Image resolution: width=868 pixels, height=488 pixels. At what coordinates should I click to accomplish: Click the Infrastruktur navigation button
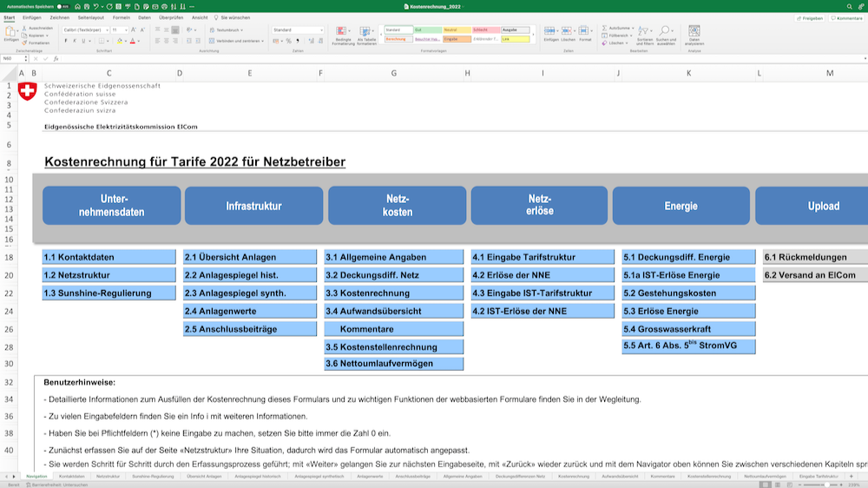pyautogui.click(x=253, y=207)
